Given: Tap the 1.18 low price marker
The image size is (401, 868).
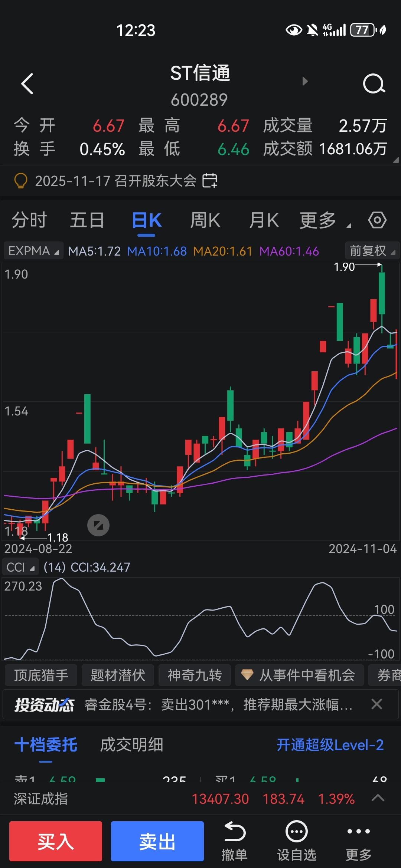Looking at the screenshot, I should [x=58, y=537].
